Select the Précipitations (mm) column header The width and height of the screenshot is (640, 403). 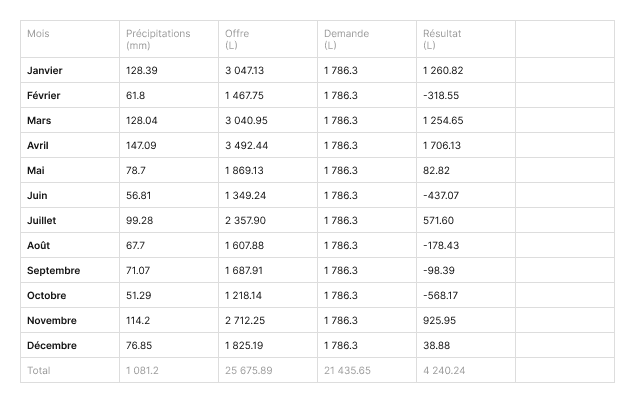click(158, 39)
